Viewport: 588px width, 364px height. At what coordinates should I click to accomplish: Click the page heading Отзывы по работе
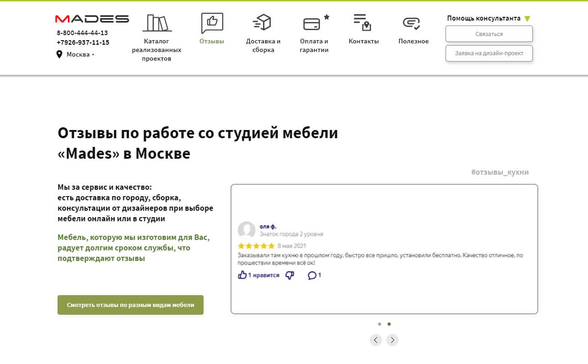click(198, 144)
